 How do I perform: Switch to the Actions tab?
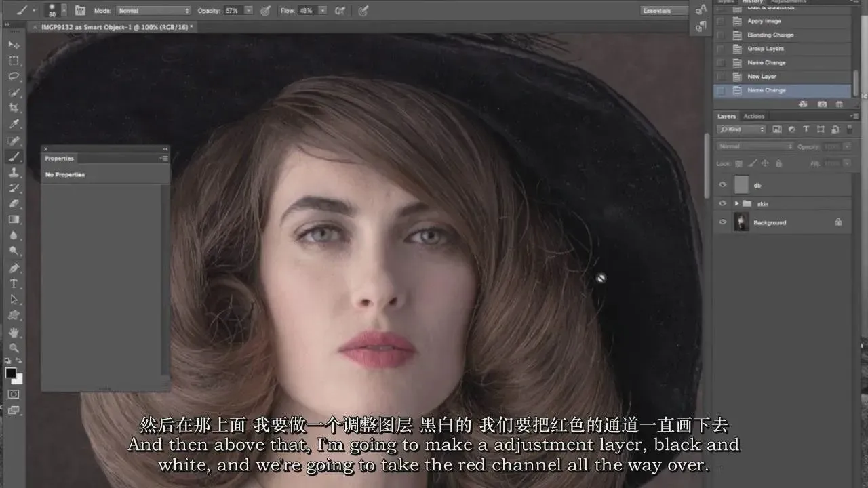pyautogui.click(x=753, y=117)
